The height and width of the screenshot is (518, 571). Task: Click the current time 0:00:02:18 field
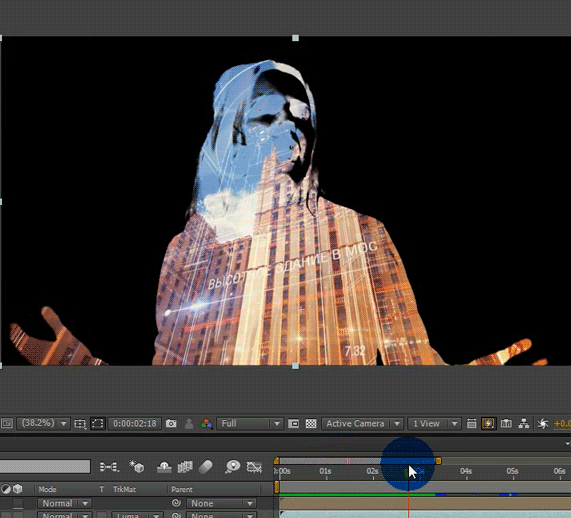point(134,424)
